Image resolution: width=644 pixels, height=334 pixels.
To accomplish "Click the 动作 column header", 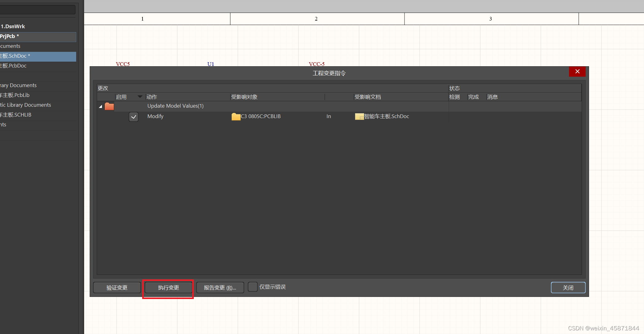I will [x=152, y=97].
